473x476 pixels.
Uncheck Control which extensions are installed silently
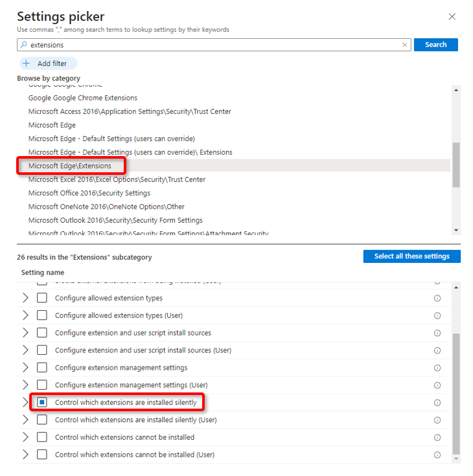(x=42, y=403)
